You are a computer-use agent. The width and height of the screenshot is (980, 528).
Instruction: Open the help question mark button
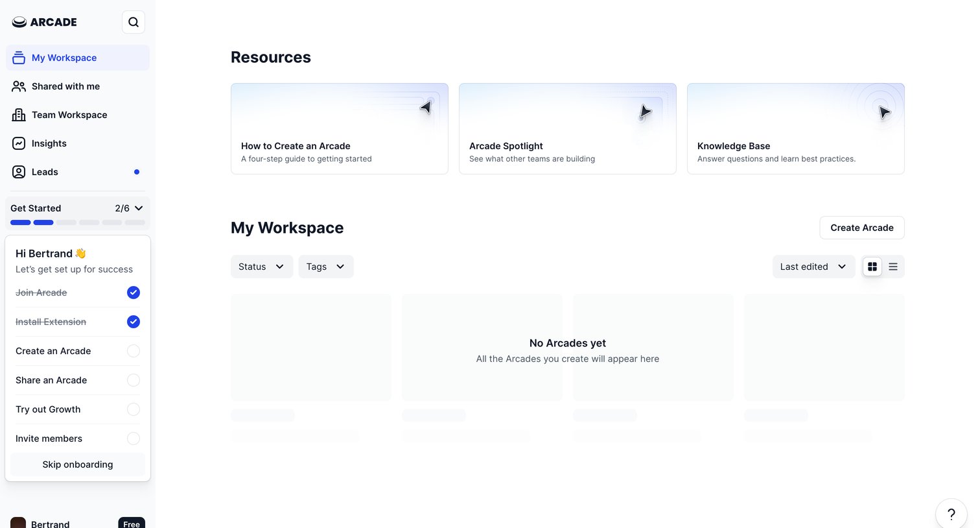click(951, 514)
